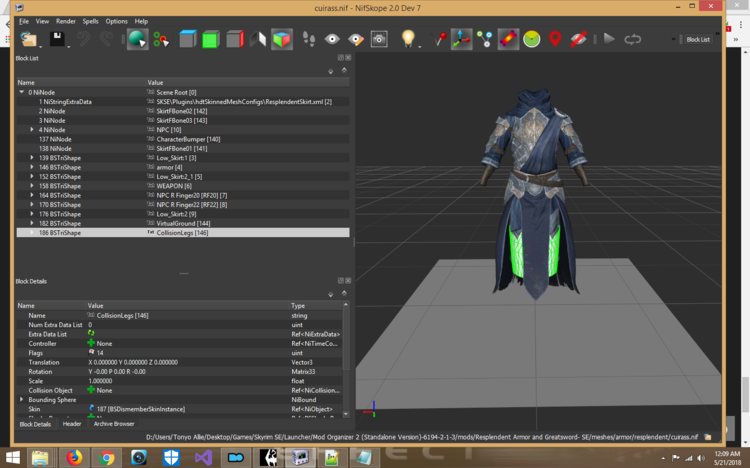Click the Block Details tab
This screenshot has height=468, width=750.
click(x=35, y=424)
